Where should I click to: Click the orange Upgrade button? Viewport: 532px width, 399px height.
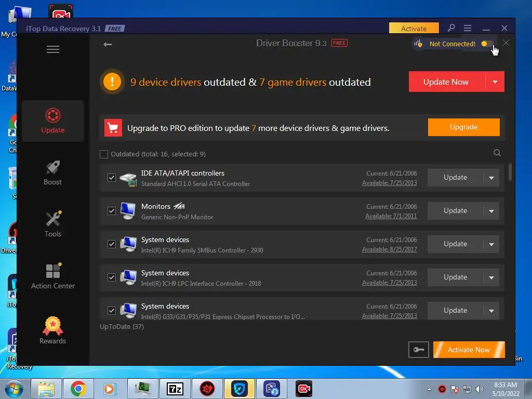(463, 127)
